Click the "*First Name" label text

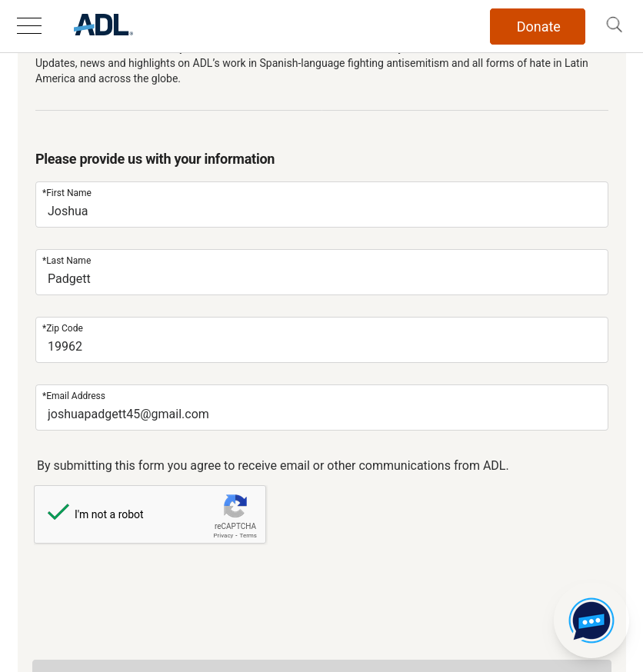[x=67, y=193]
